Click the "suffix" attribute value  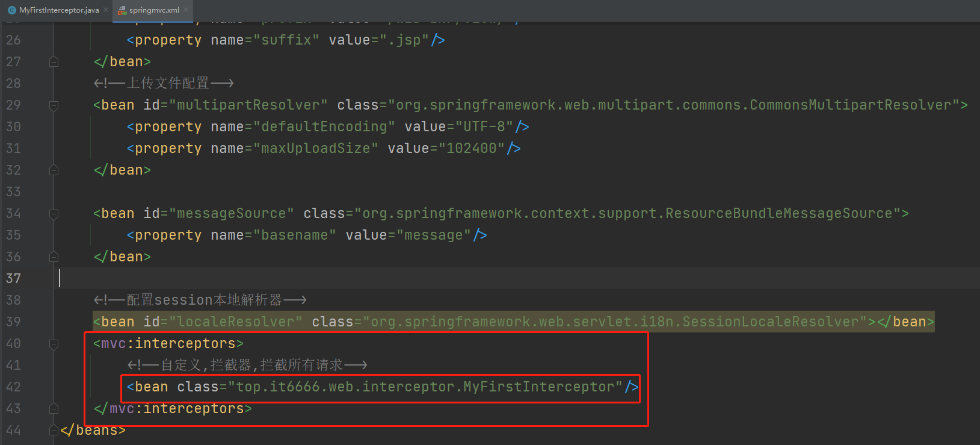pos(286,40)
